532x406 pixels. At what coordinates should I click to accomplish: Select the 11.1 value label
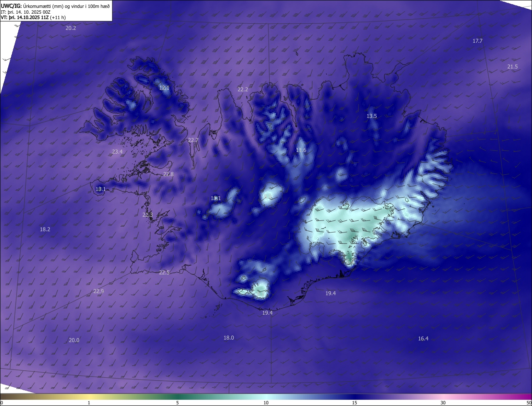pyautogui.click(x=216, y=198)
